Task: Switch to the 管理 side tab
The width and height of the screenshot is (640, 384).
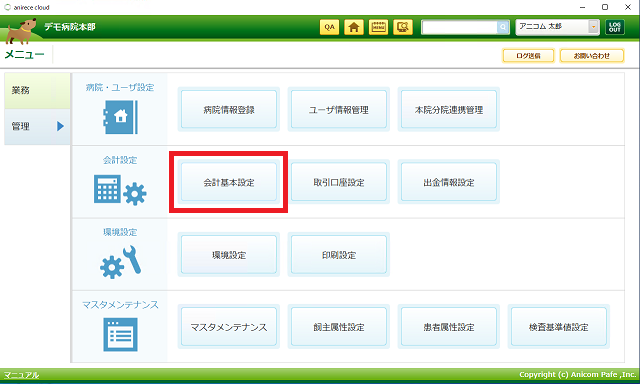Action: click(x=37, y=127)
